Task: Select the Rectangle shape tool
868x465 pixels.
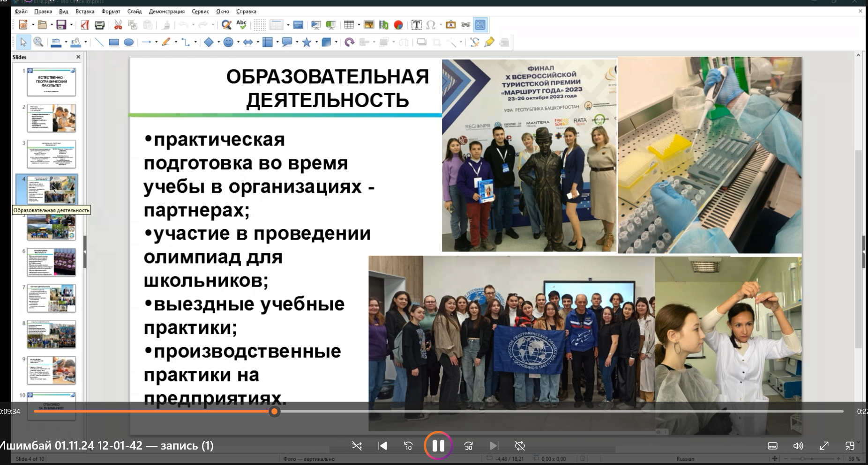Action: pyautogui.click(x=113, y=43)
